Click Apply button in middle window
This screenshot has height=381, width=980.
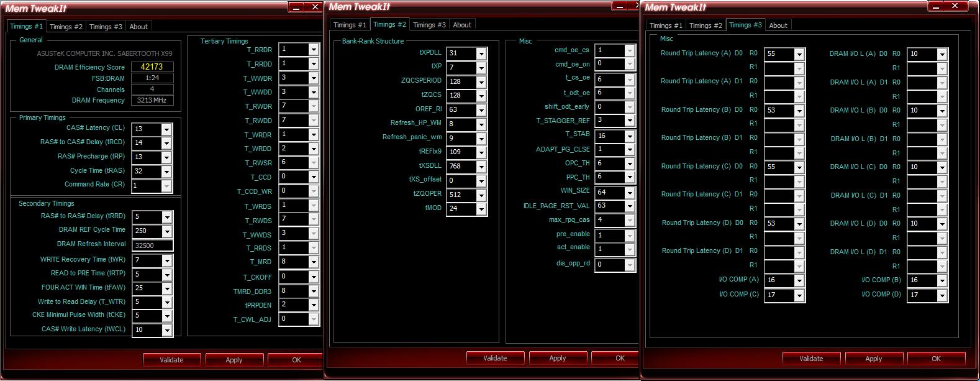click(x=558, y=358)
